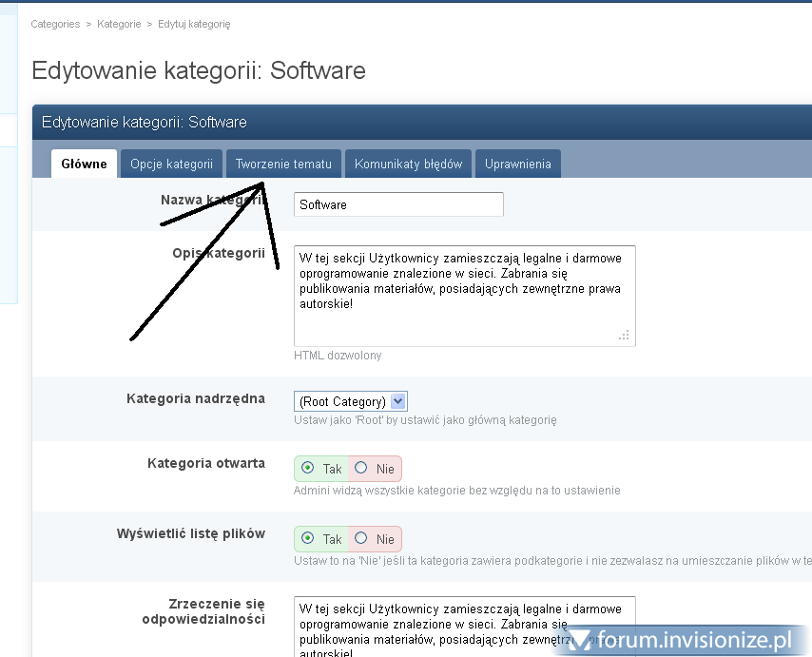Click the page heading Edytowanie kategorii: Software
Image resolution: width=812 pixels, height=657 pixels.
tap(199, 71)
